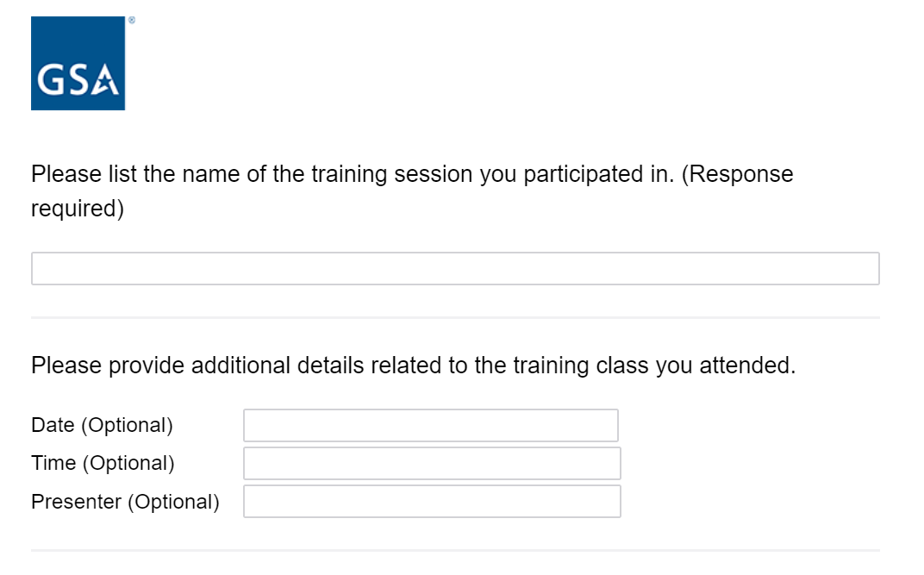Click the divider line below the session name field
Screen dimensions: 924x575
tap(455, 318)
